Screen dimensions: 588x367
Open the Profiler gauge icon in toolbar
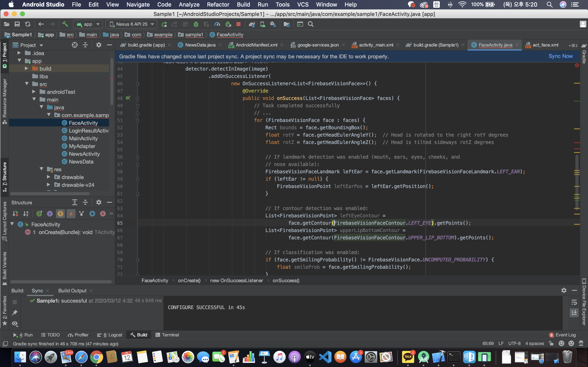point(217,24)
